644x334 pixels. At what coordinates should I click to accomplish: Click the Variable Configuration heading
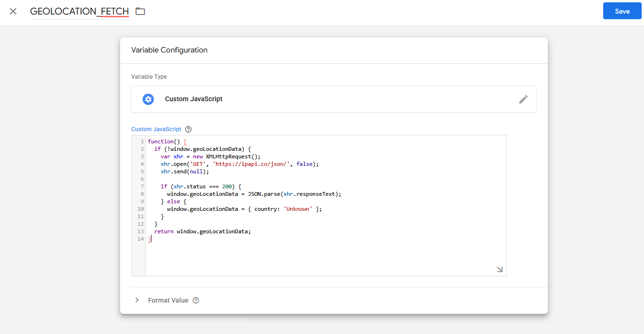(x=169, y=50)
